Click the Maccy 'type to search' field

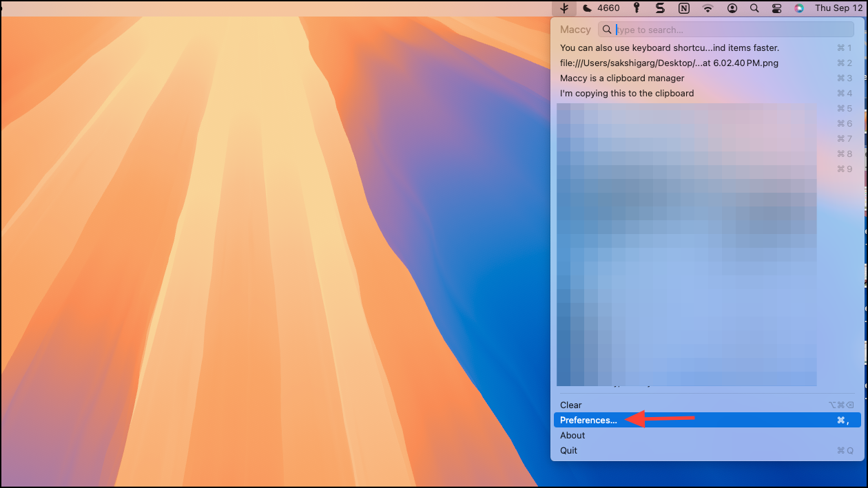(x=726, y=30)
